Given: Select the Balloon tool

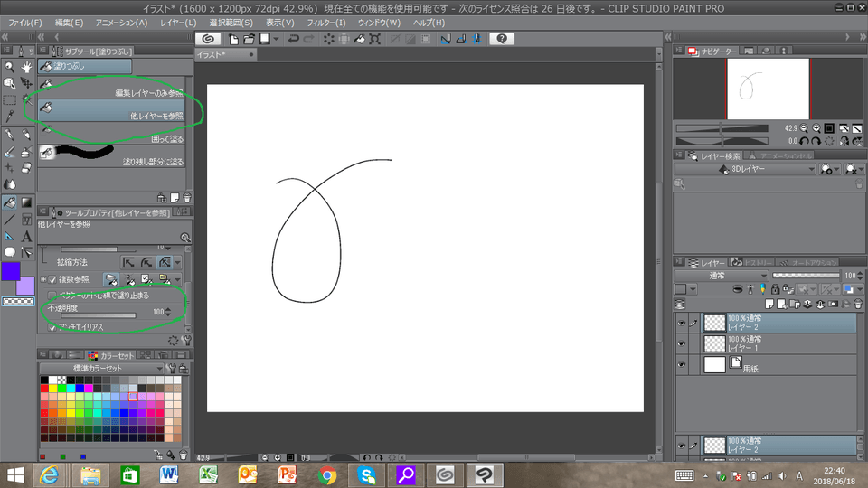Looking at the screenshot, I should pyautogui.click(x=9, y=252).
